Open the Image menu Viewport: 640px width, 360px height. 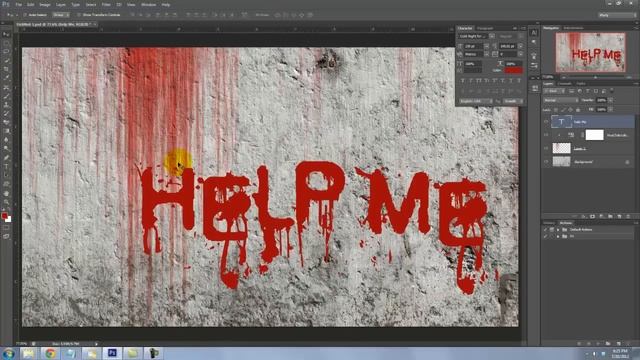point(45,4)
